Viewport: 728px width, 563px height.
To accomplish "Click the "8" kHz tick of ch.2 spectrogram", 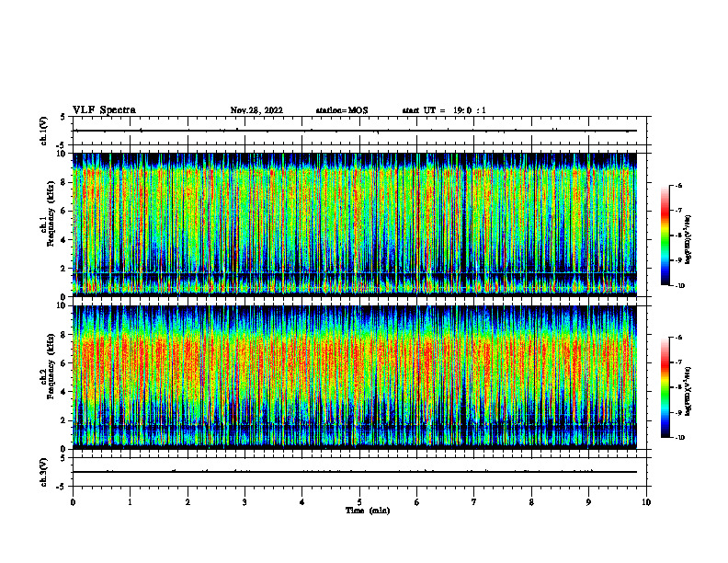I will (x=63, y=335).
